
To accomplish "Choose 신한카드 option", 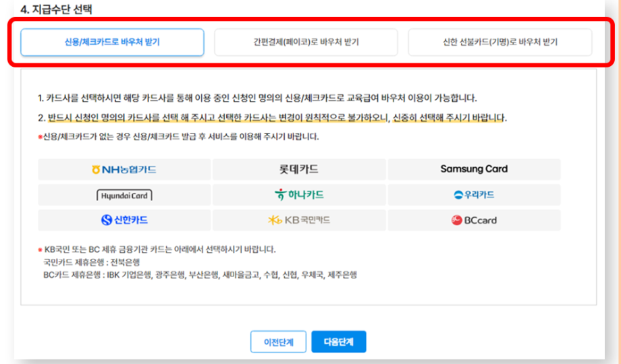I will 124,220.
